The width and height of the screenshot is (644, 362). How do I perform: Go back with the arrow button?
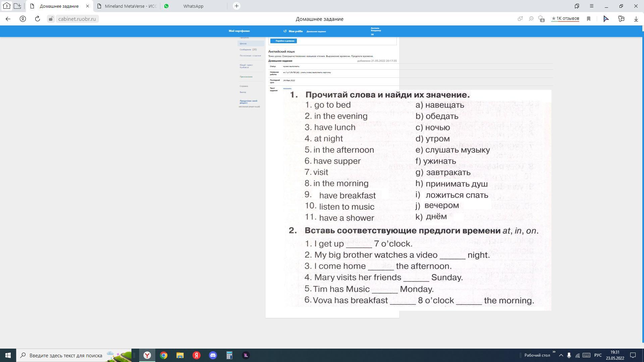pos(8,19)
